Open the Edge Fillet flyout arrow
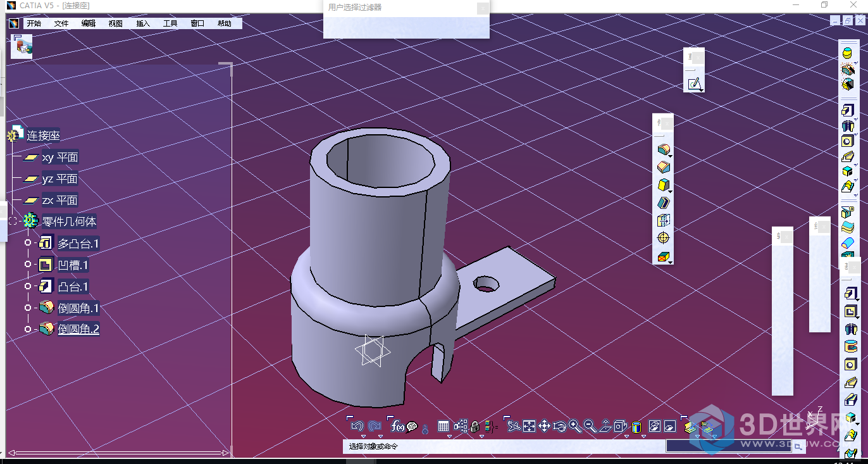The image size is (868, 464). pyautogui.click(x=671, y=156)
